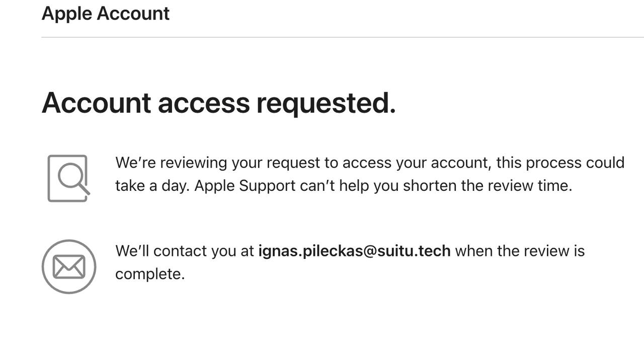Open the Apple Account header title
644x344 pixels.
pos(106,14)
